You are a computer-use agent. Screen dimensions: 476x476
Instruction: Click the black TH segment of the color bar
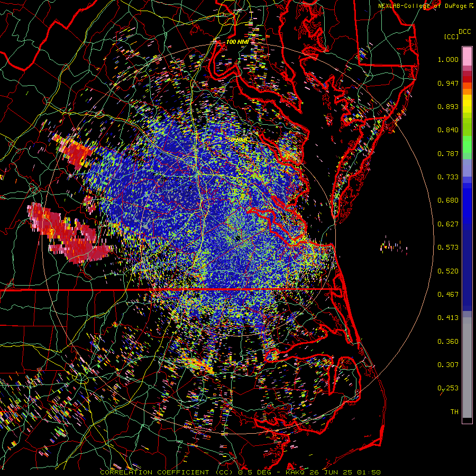pos(467,420)
